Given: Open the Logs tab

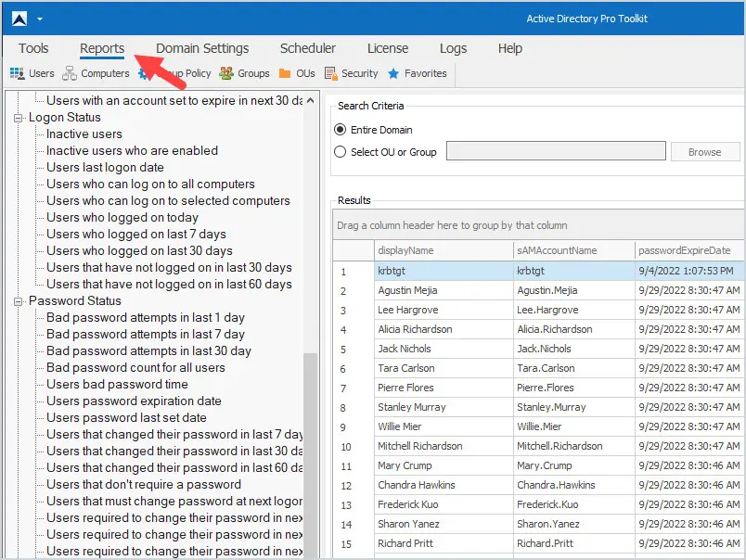Looking at the screenshot, I should (453, 48).
